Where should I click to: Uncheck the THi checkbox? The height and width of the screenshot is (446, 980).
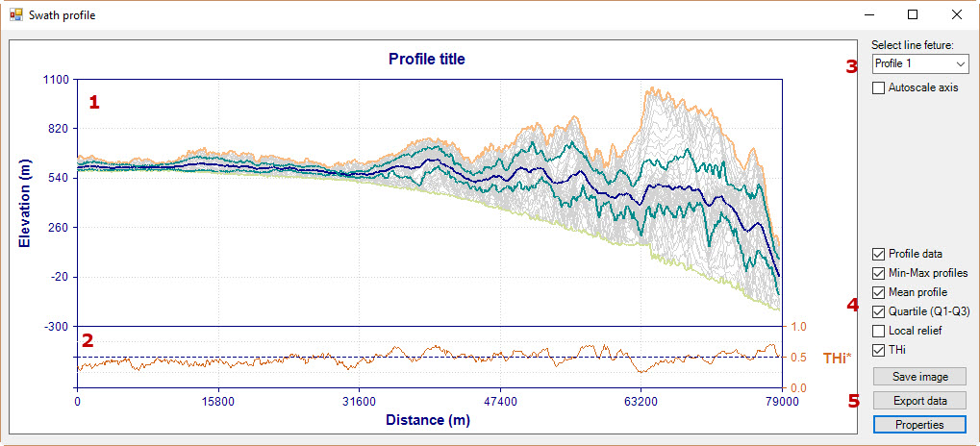coord(879,350)
